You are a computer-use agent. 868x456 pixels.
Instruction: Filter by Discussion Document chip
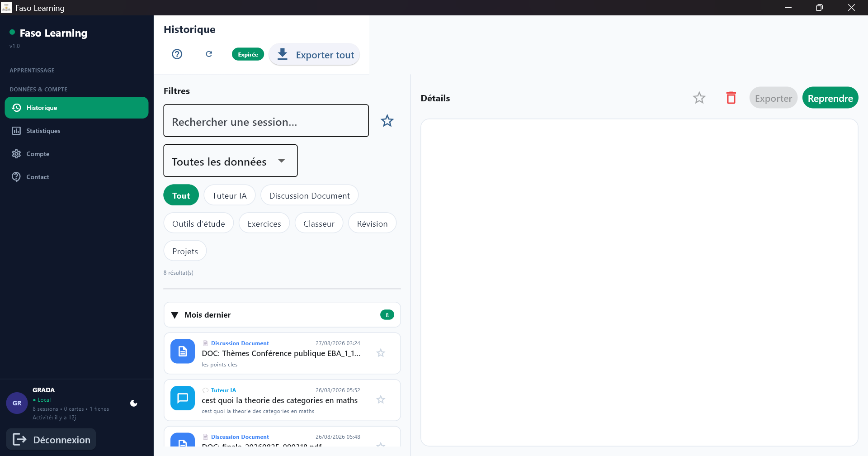tap(309, 195)
